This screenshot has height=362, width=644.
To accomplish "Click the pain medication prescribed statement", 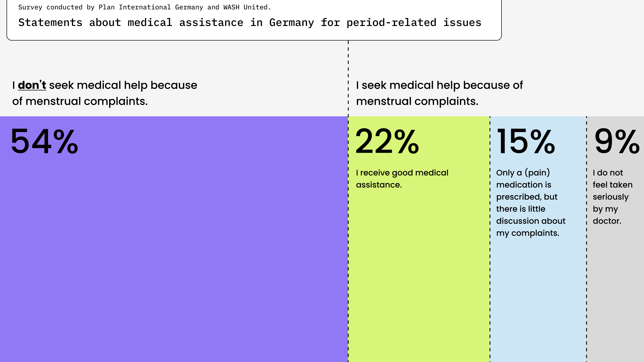I will pyautogui.click(x=530, y=203).
